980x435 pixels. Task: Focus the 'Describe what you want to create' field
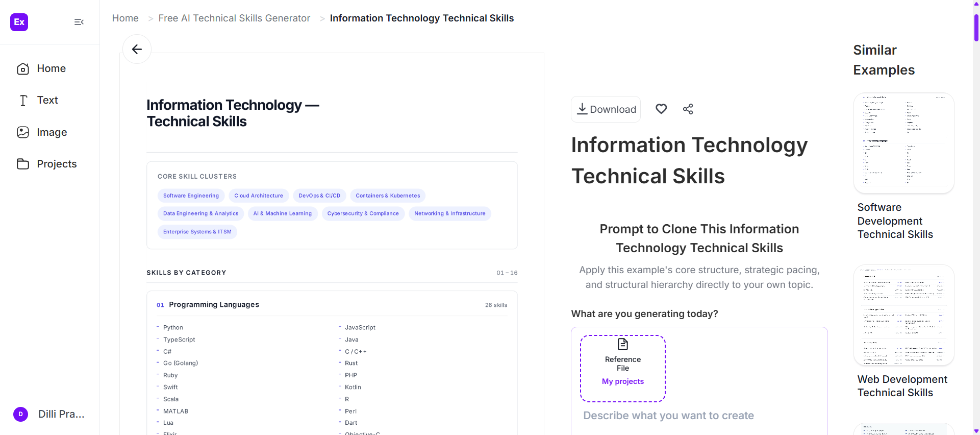pyautogui.click(x=669, y=416)
